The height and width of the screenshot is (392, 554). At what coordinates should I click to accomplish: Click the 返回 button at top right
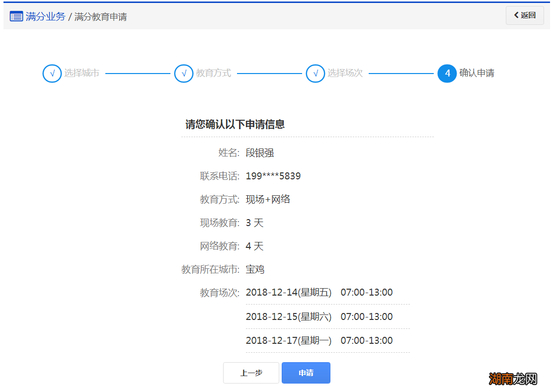point(525,15)
